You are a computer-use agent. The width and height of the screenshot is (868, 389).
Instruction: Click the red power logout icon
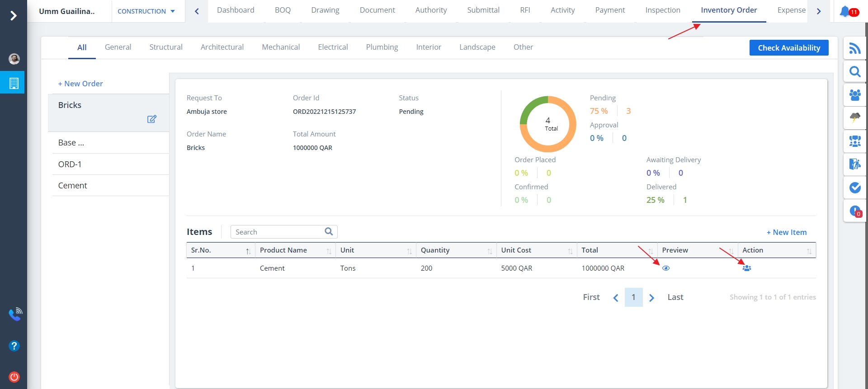pos(14,377)
